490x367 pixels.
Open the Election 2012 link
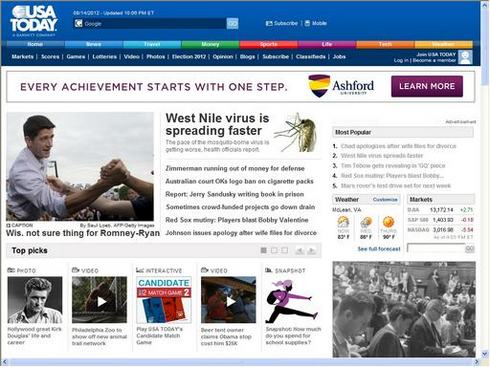(x=189, y=57)
